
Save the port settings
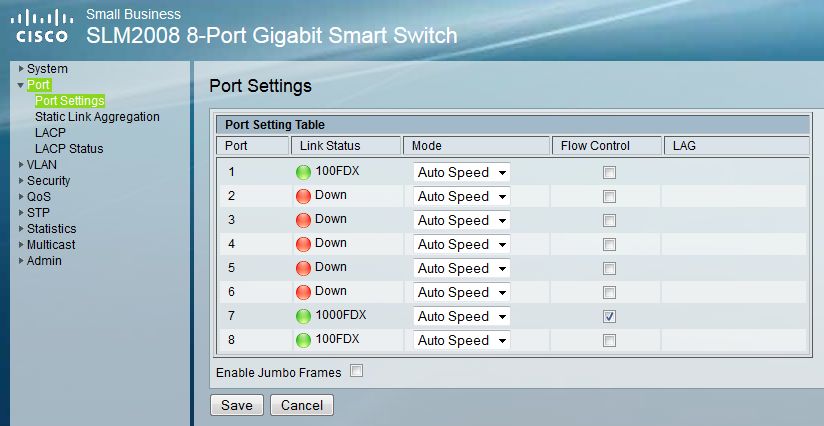236,405
